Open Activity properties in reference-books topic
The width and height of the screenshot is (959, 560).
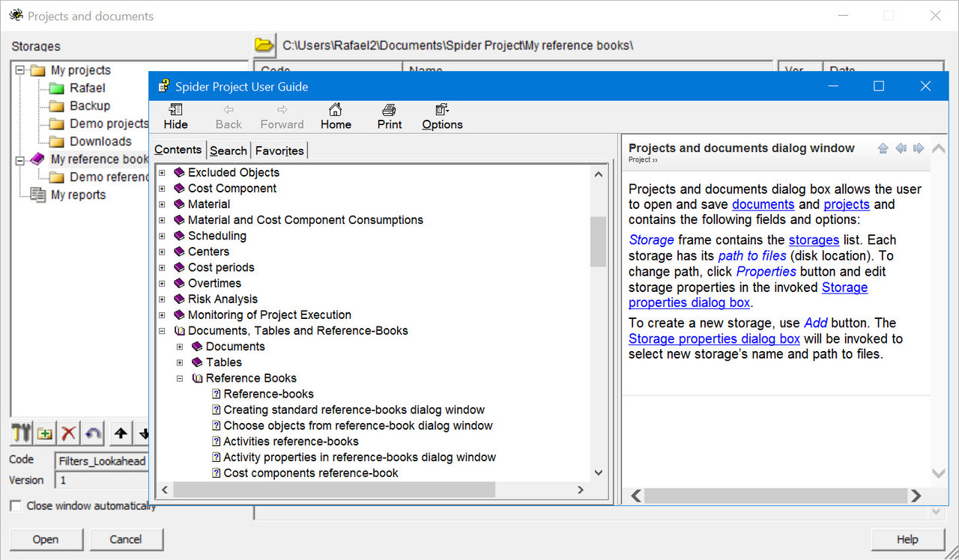click(x=360, y=457)
